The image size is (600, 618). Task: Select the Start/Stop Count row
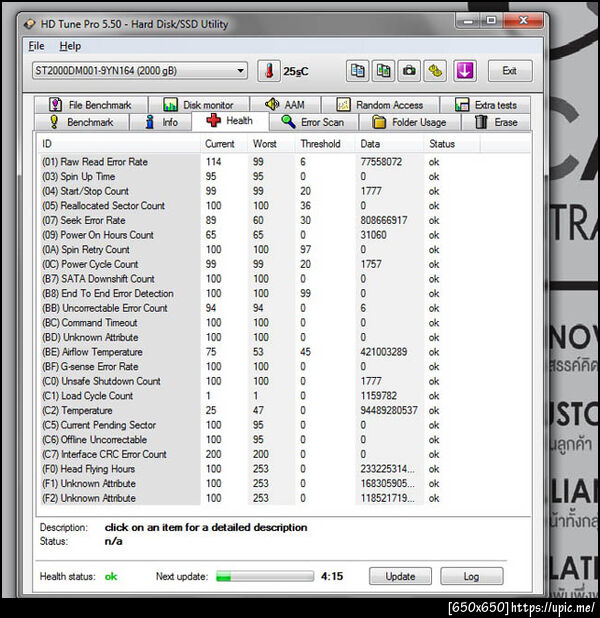pyautogui.click(x=260, y=191)
